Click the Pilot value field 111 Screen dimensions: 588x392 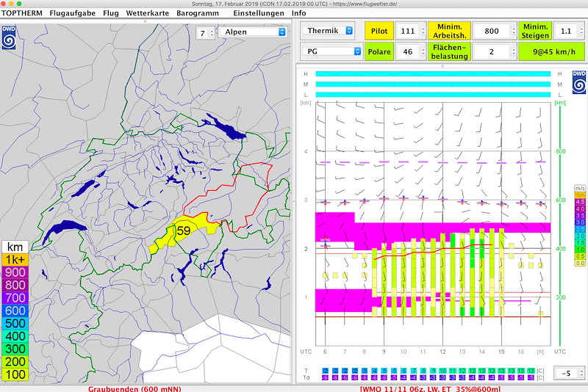[x=408, y=31]
